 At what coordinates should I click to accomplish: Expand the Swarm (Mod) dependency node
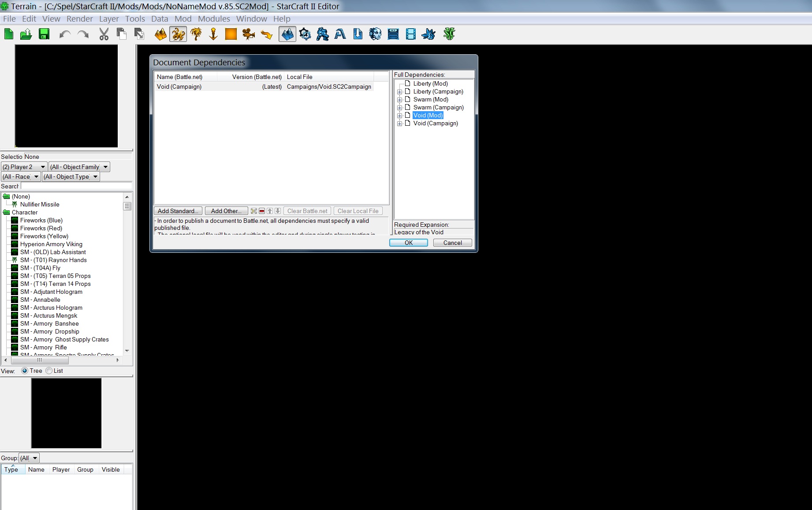pyautogui.click(x=400, y=100)
